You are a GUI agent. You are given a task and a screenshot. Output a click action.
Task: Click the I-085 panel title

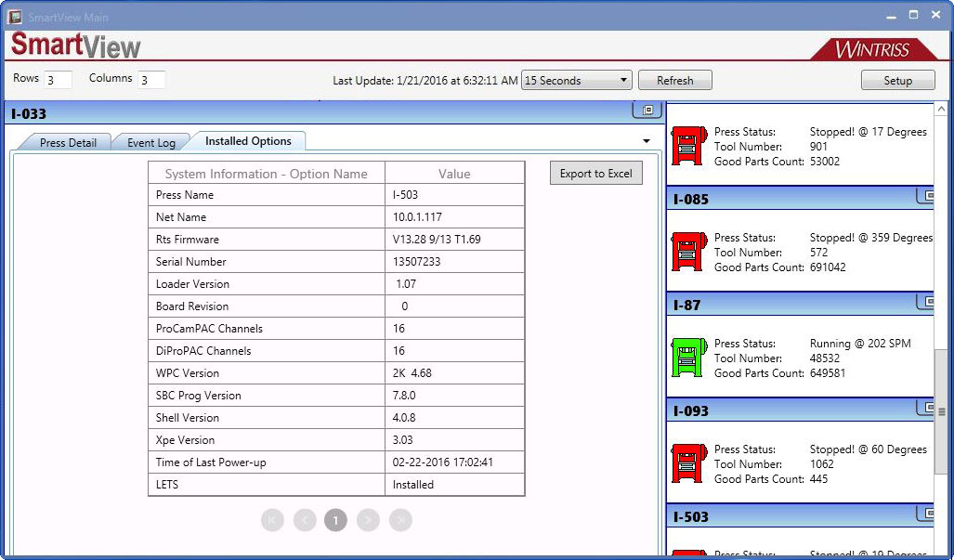[x=690, y=200]
